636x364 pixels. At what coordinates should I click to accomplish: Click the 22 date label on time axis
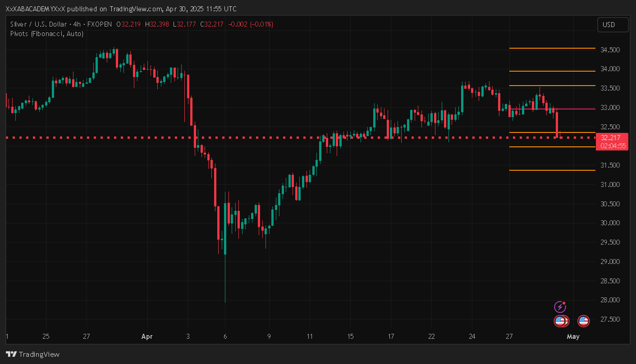click(x=432, y=337)
